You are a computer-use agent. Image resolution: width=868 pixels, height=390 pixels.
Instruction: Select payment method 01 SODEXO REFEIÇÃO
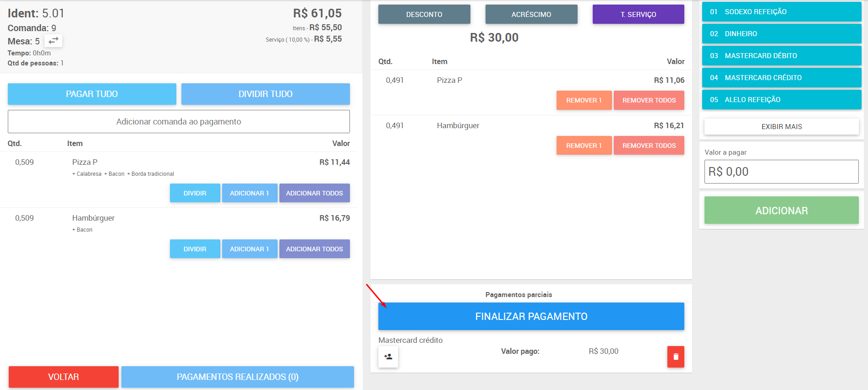pyautogui.click(x=782, y=12)
